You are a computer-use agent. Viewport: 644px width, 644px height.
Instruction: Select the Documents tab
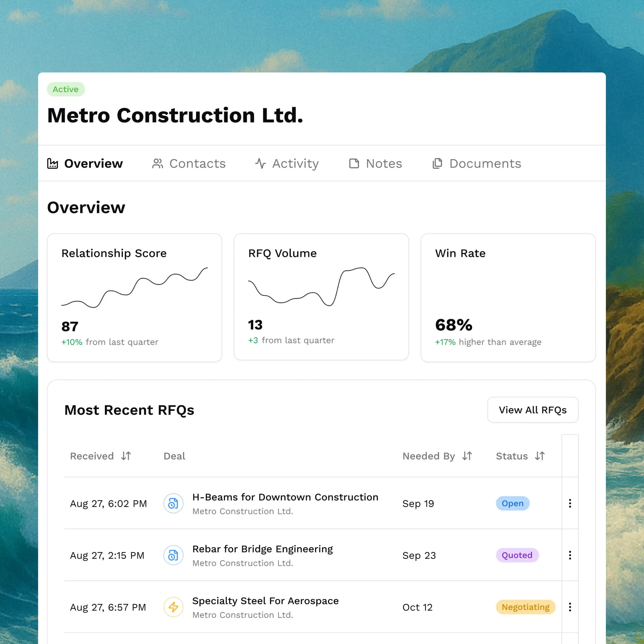[x=477, y=164]
